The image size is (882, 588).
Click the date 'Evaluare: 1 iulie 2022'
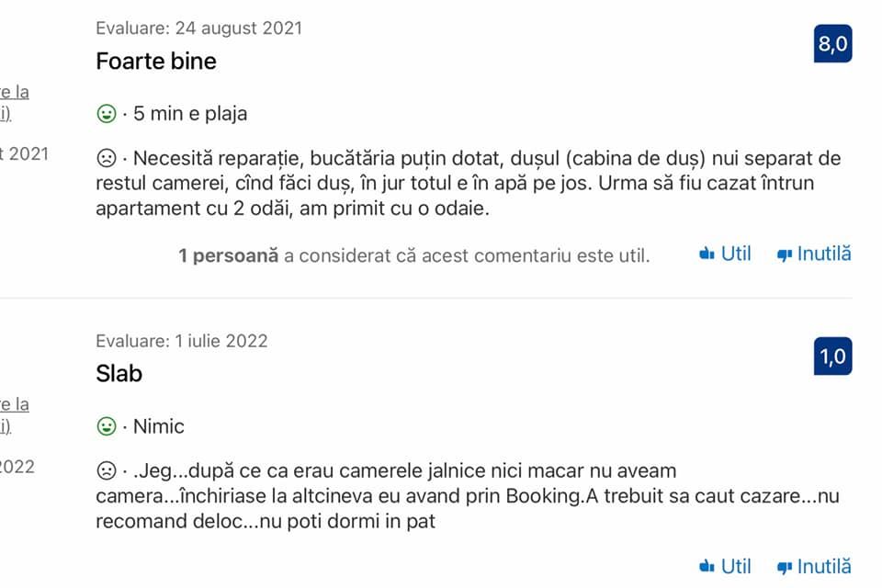[x=182, y=341]
